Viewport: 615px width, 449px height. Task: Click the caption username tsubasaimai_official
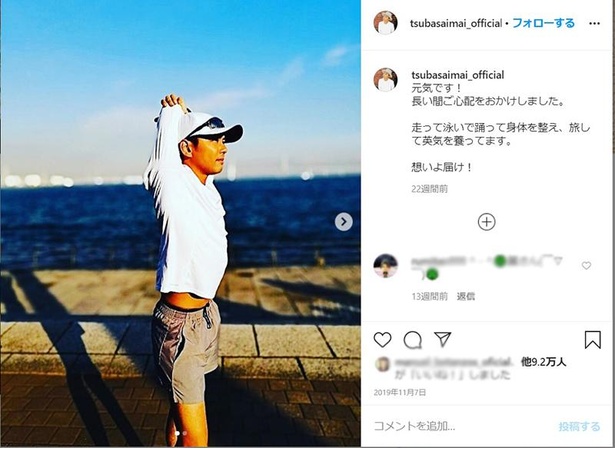pos(457,75)
